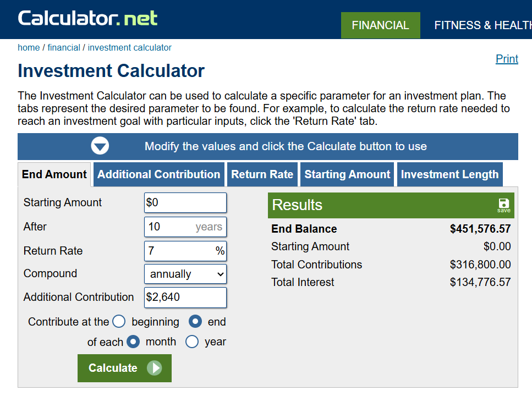Select contribute at the beginning option
Image resolution: width=532 pixels, height=396 pixels.
tap(119, 322)
